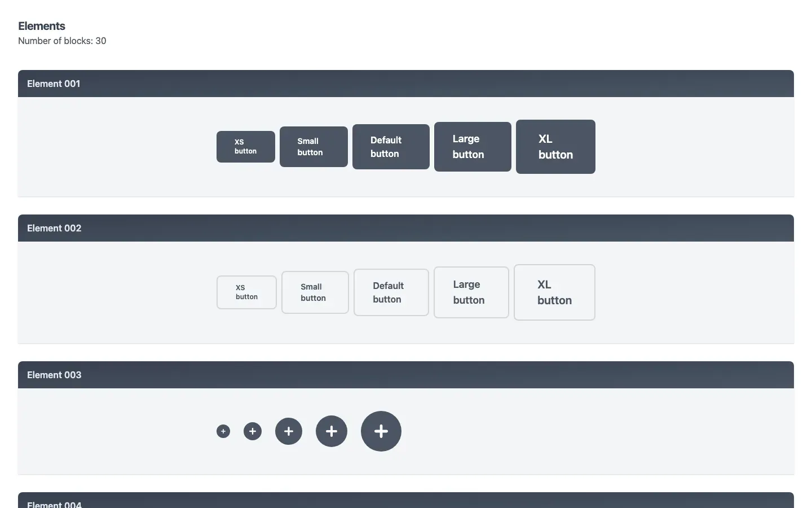
Task: Click the "Elements" page heading
Action: click(42, 26)
